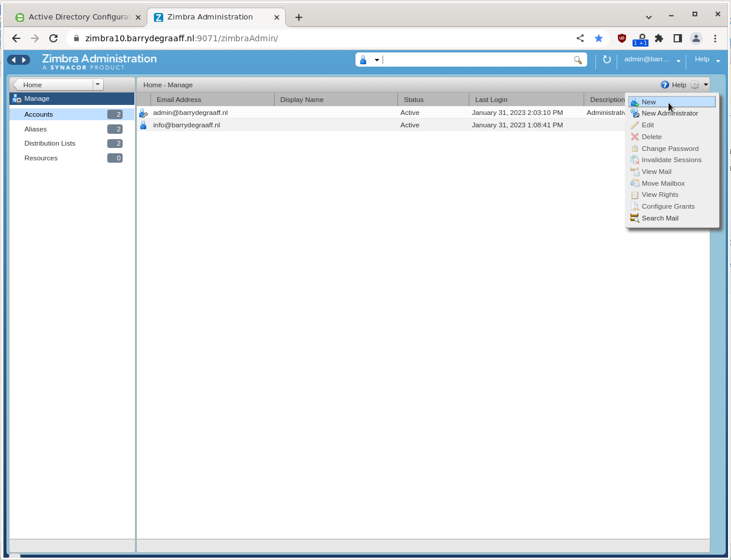This screenshot has width=731, height=560.
Task: Click the View Rights icon
Action: coord(634,195)
